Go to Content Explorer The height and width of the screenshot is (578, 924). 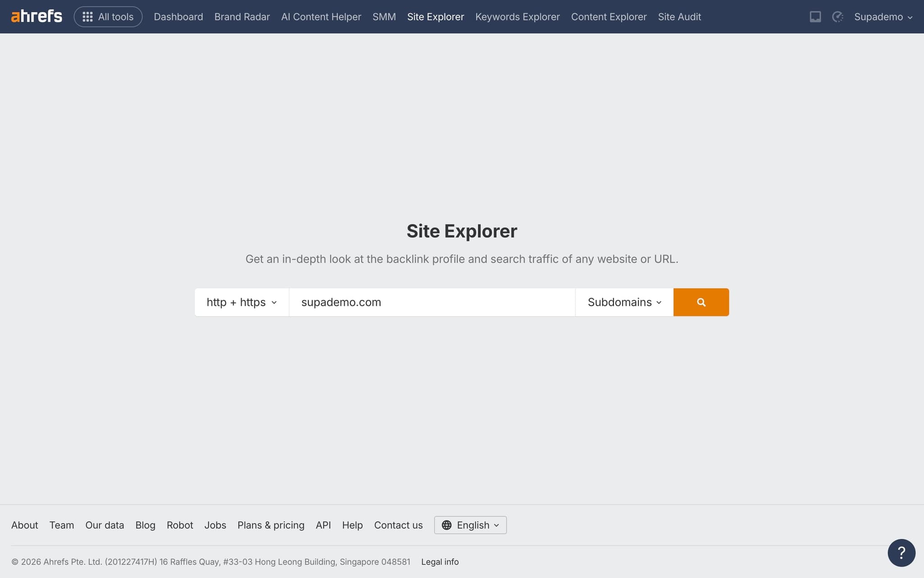(x=608, y=17)
